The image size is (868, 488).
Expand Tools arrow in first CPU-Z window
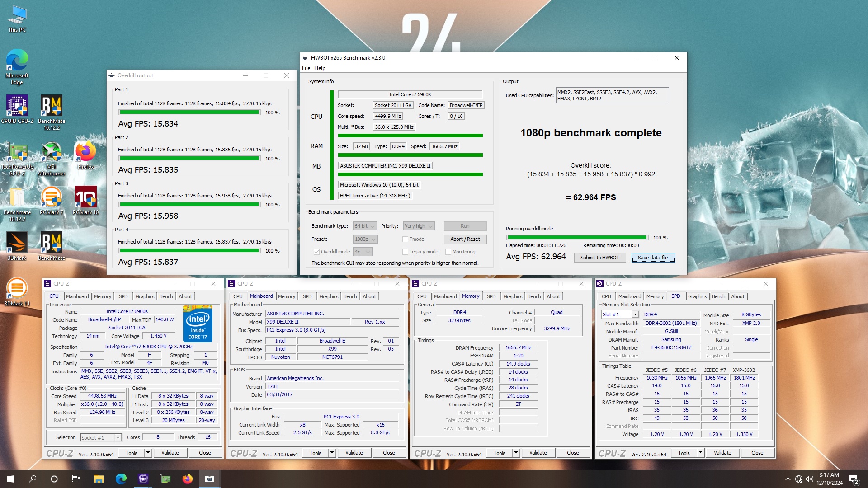[x=148, y=453]
